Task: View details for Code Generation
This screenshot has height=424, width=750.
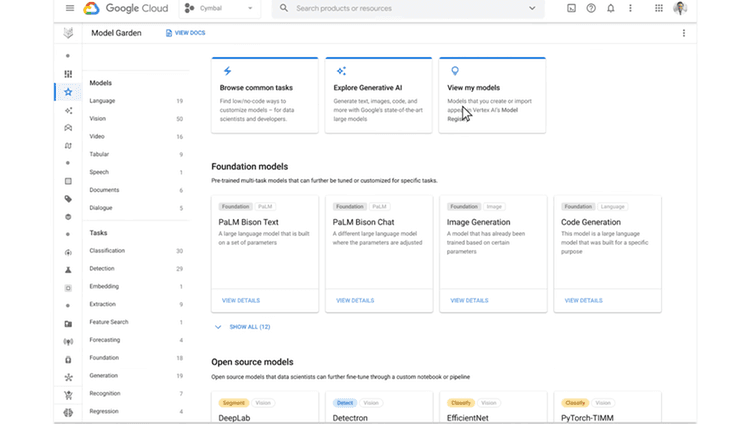Action: point(584,301)
